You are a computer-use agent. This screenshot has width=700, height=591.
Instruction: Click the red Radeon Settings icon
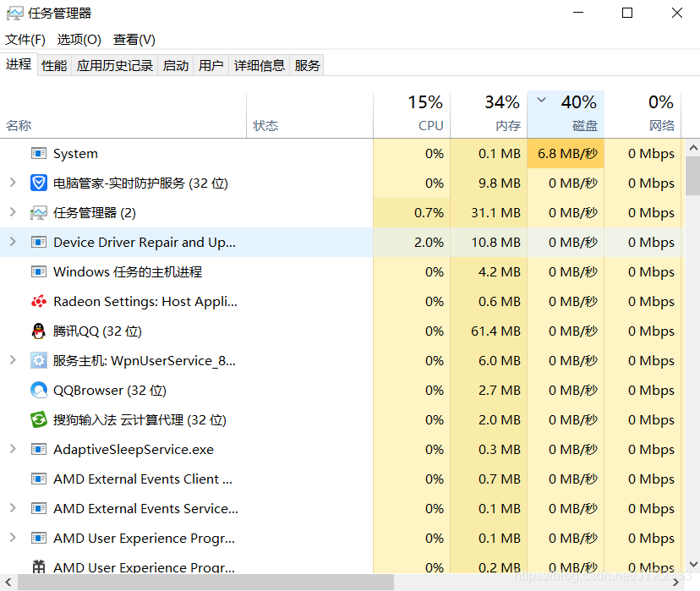39,302
